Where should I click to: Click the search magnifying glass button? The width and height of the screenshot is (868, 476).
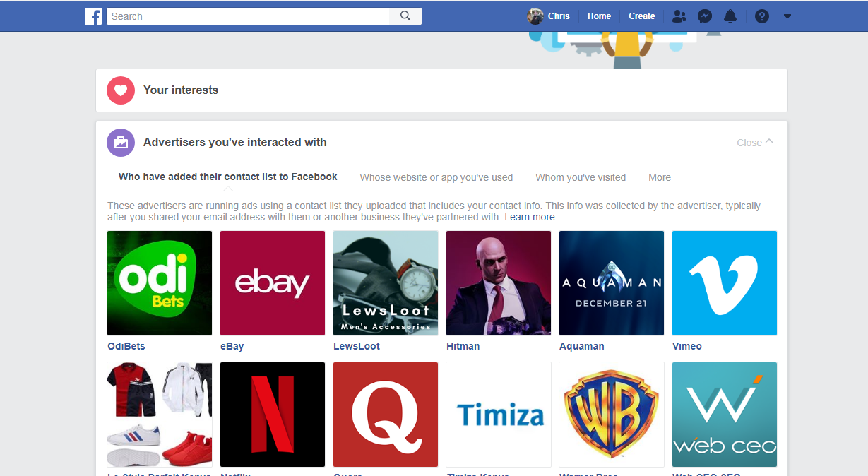[405, 16]
